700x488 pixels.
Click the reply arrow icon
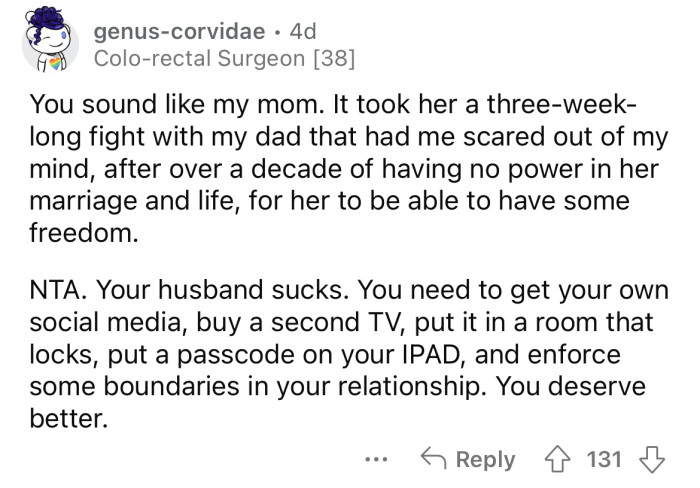[x=434, y=459]
